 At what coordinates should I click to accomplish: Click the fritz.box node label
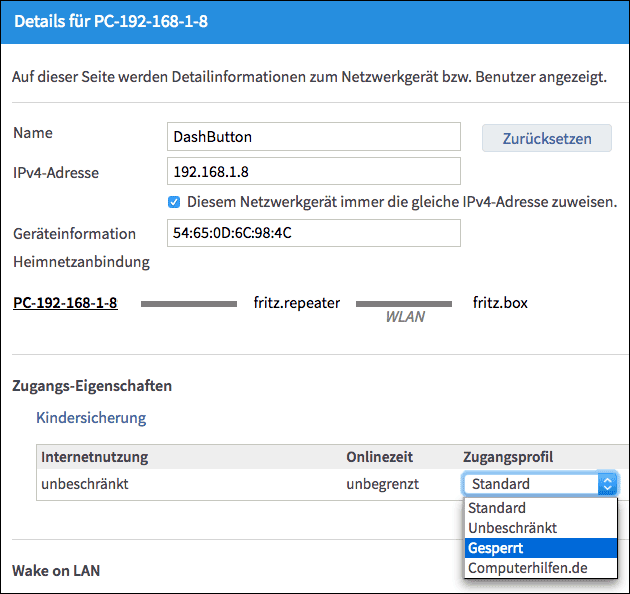(x=500, y=302)
